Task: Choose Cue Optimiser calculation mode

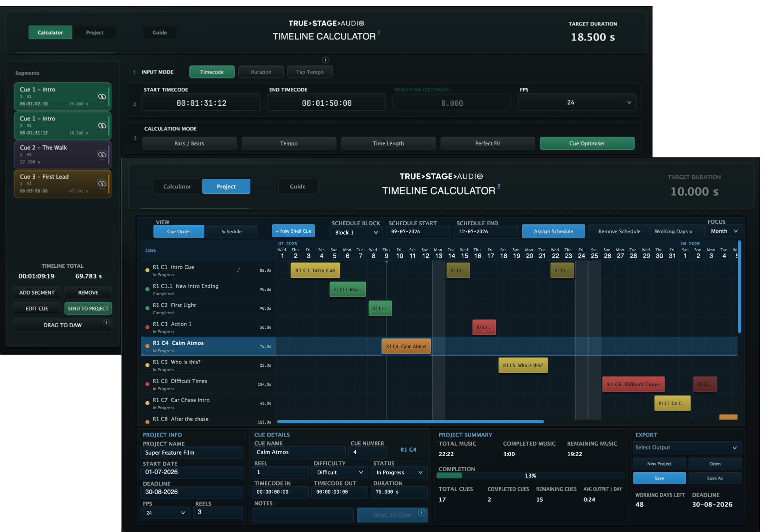Action: tap(587, 143)
